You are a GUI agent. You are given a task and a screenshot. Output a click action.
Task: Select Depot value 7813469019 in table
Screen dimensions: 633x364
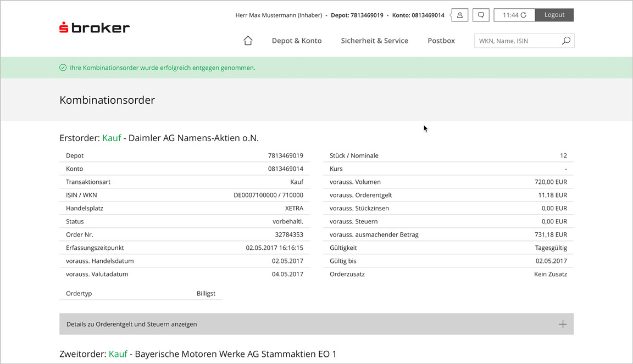pos(285,155)
